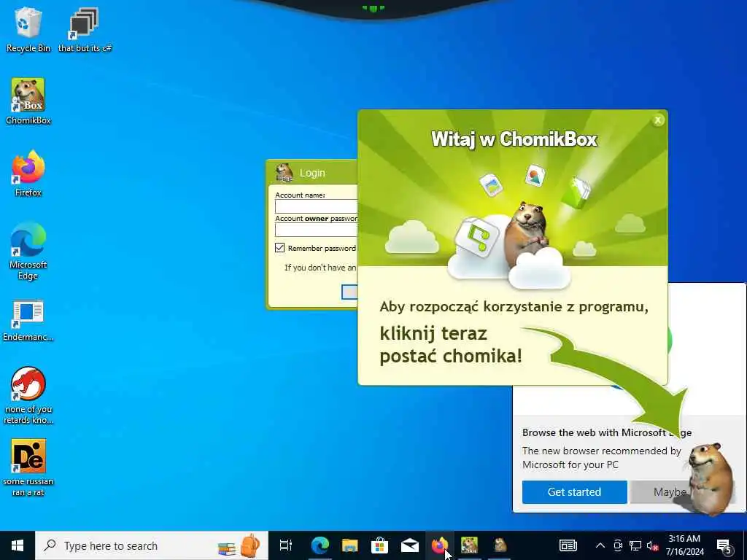Viewport: 747px width, 560px height.
Task: Launch Microsoft Edge from the taskbar
Action: tap(320, 545)
